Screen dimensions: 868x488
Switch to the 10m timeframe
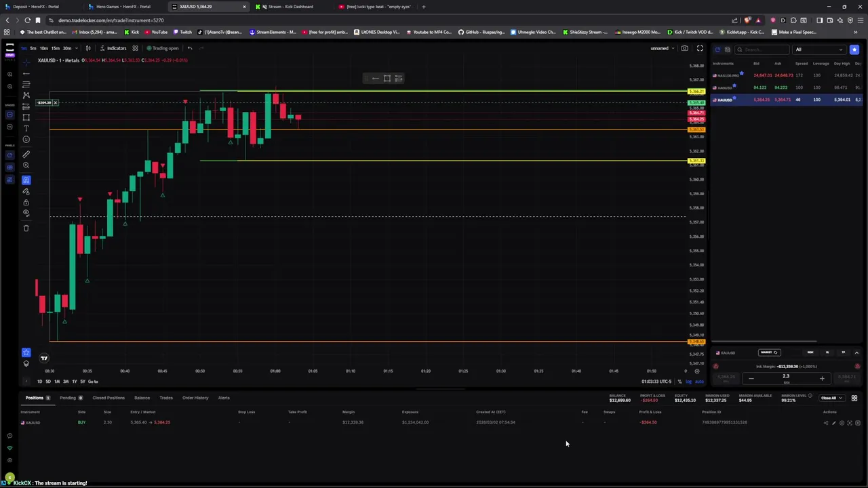[44, 48]
